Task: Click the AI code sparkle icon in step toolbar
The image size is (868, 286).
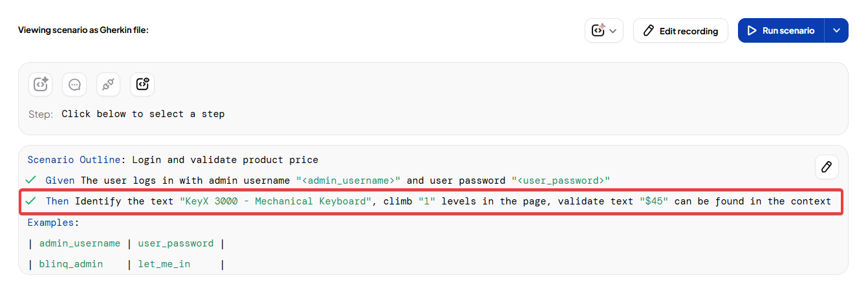Action: (41, 84)
